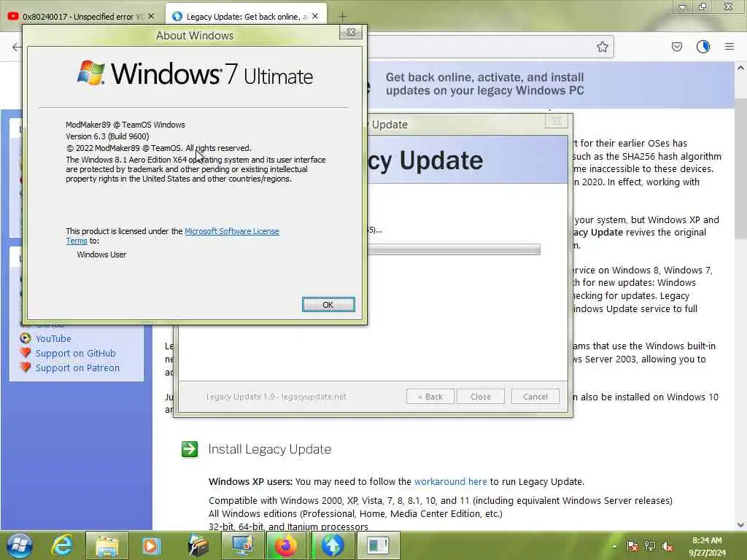
Task: Open the YouTube sidebar link
Action: pos(53,338)
